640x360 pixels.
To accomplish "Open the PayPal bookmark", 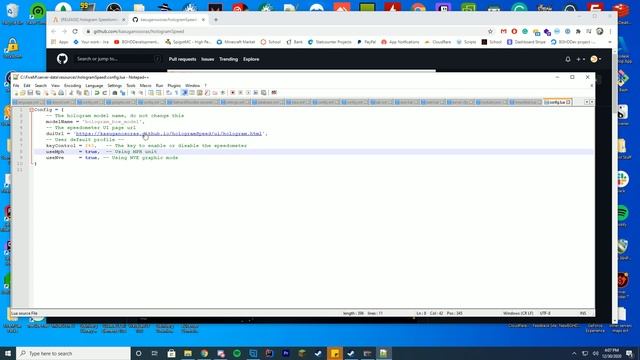I will (367, 42).
